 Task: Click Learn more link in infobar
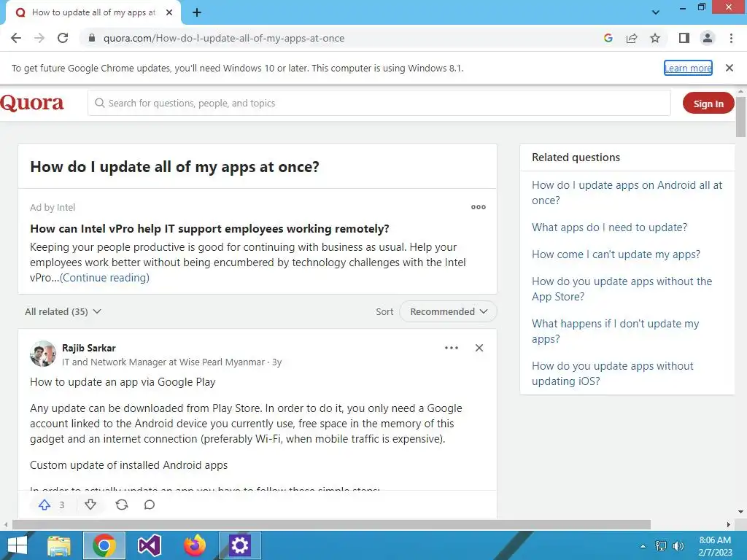pos(688,68)
